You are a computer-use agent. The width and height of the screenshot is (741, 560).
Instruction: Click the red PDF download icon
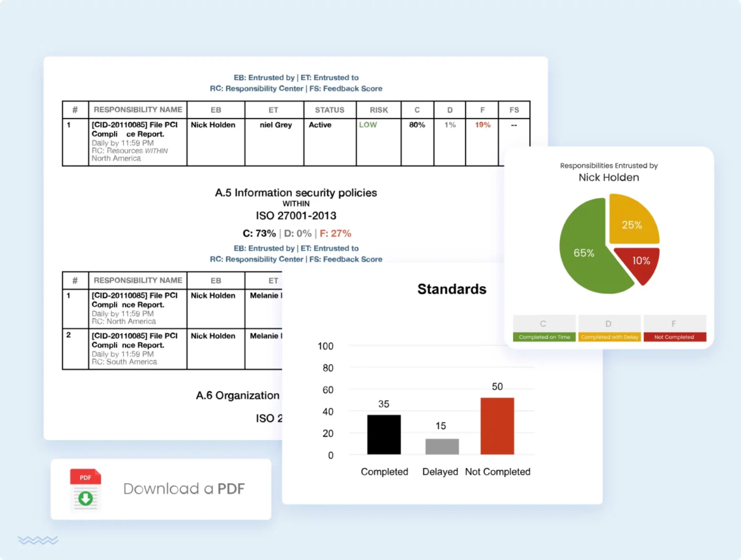click(x=85, y=489)
